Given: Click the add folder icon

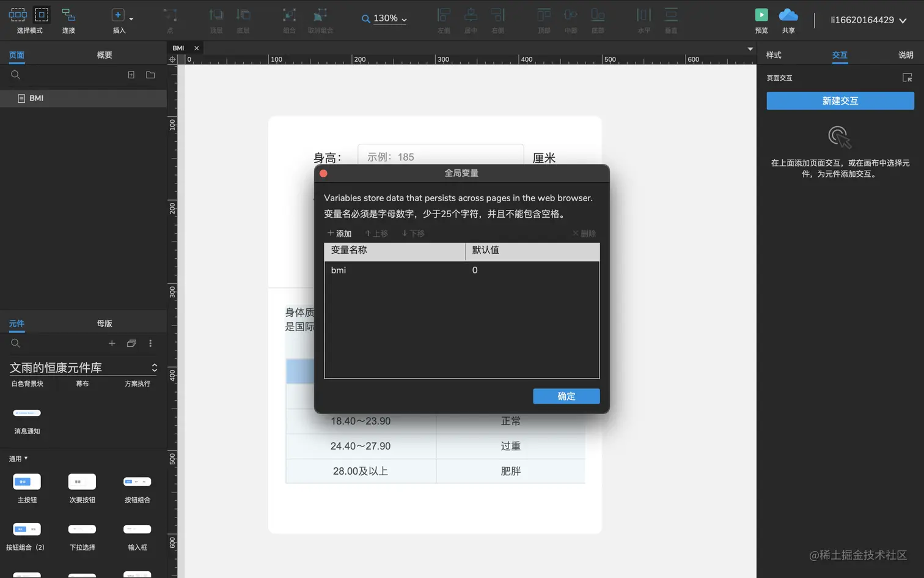Looking at the screenshot, I should [150, 75].
